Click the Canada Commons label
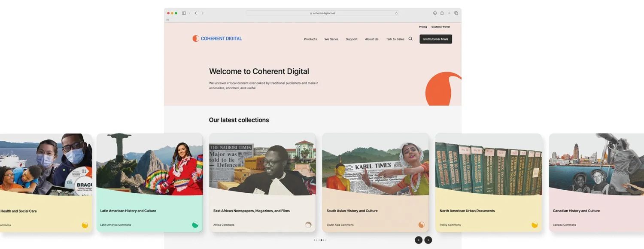This screenshot has width=644, height=249. pyautogui.click(x=565, y=225)
